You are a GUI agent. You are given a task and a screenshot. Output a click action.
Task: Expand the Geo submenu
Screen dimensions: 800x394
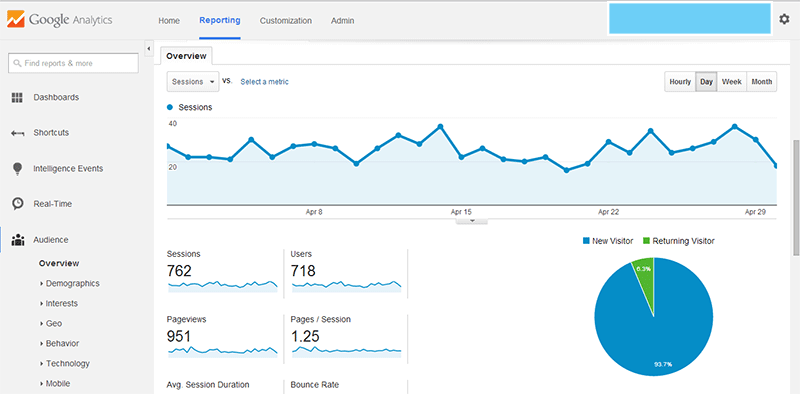click(54, 323)
